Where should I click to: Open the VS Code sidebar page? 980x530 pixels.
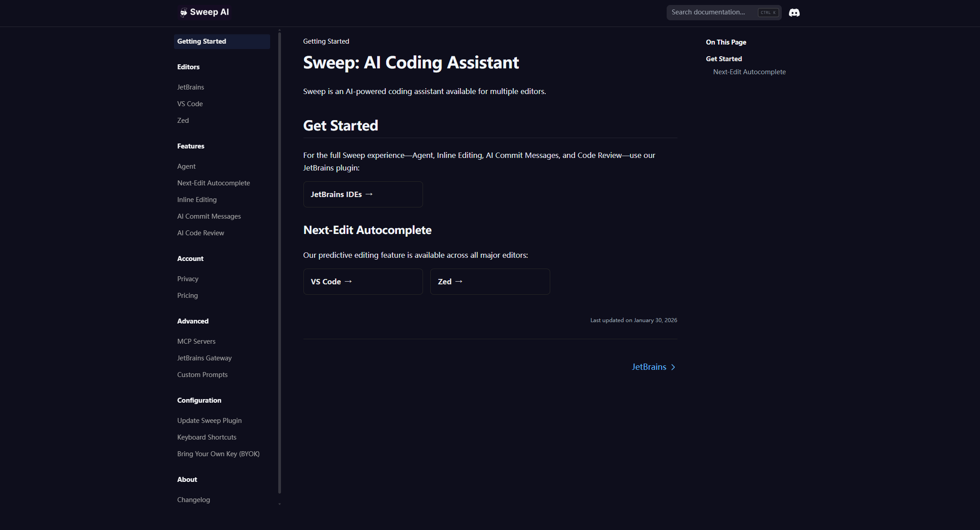pos(190,104)
